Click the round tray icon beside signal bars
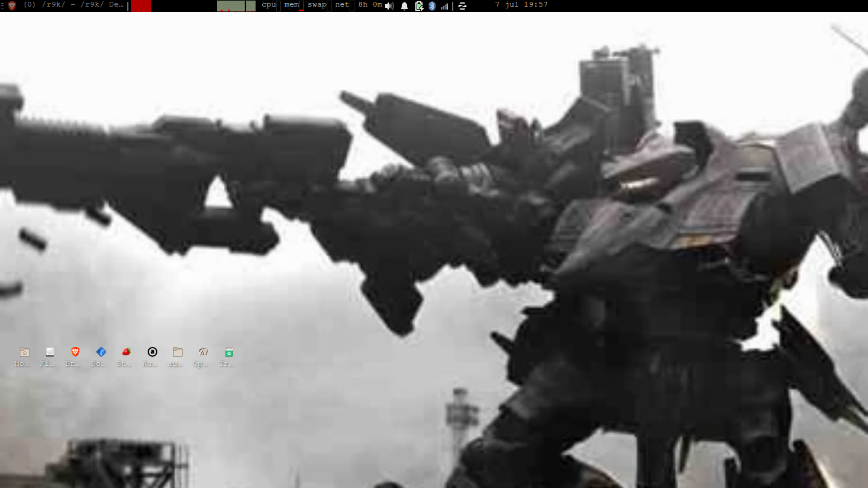Image resolution: width=868 pixels, height=488 pixels. tap(462, 6)
